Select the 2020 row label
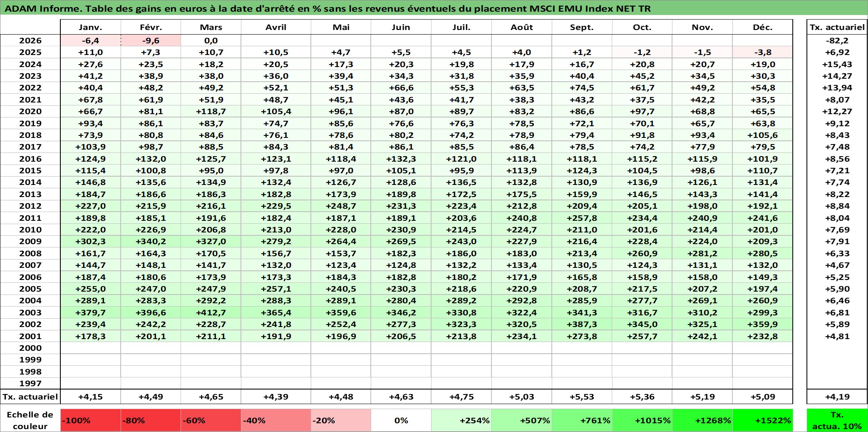Screen dimensions: 868x432 pyautogui.click(x=30, y=111)
